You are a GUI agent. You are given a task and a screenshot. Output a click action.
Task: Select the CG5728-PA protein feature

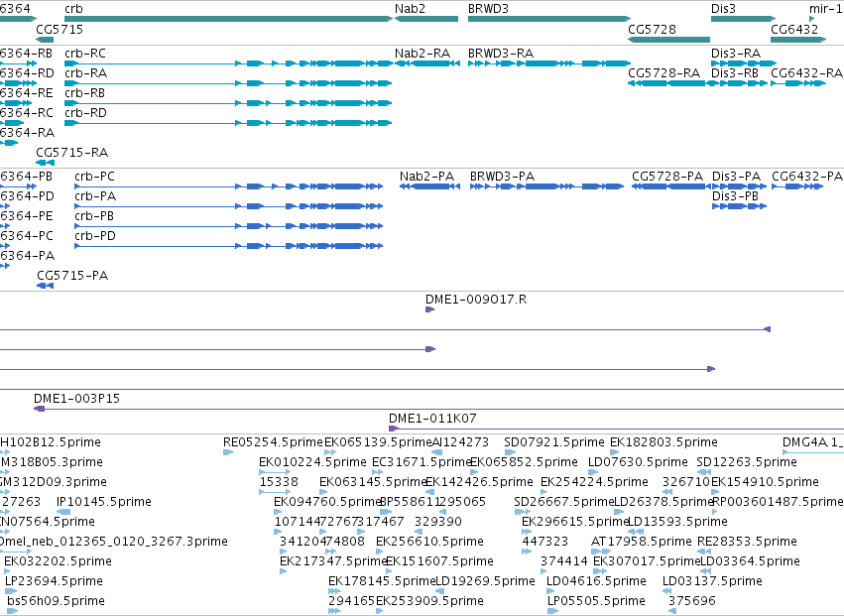670,186
